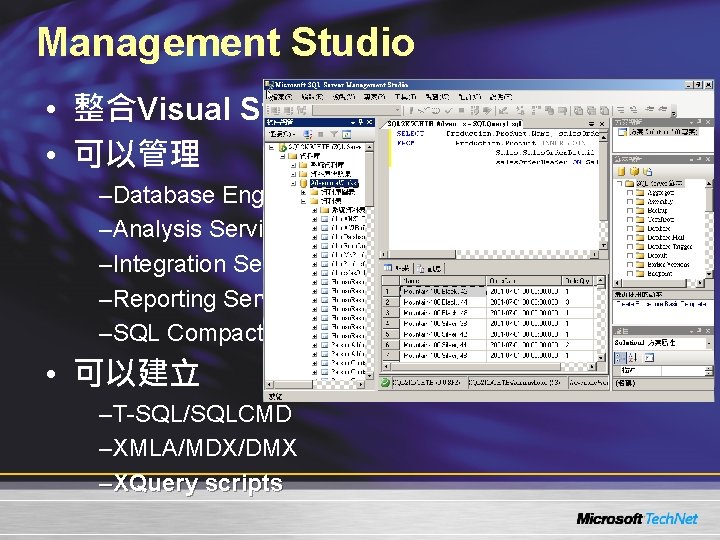Click results cell in row 2 Name column
The width and height of the screenshot is (720, 540).
point(443,302)
